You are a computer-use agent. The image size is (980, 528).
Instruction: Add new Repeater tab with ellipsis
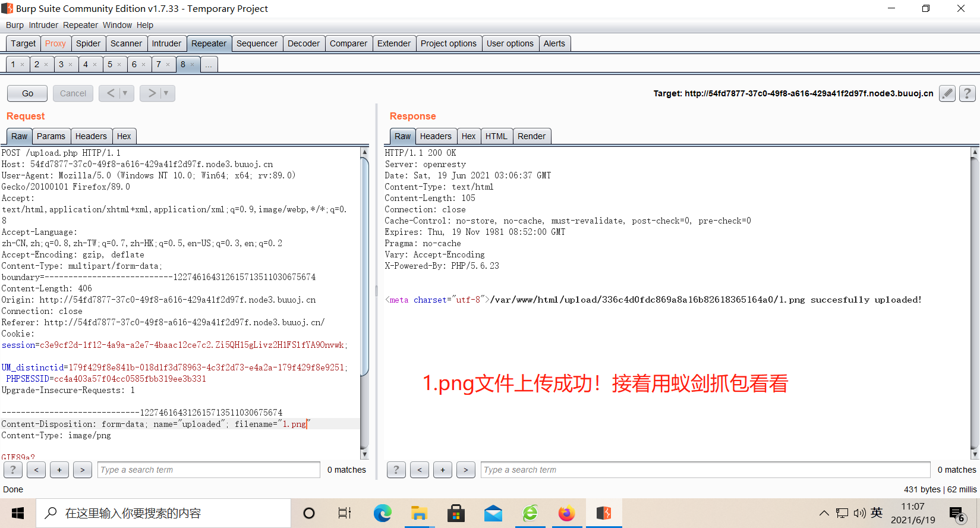tap(209, 65)
